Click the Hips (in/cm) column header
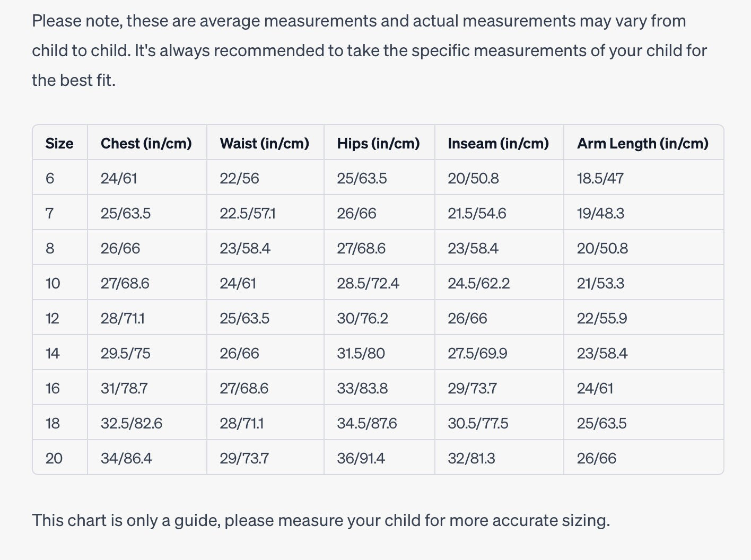The image size is (751, 560). [x=379, y=143]
